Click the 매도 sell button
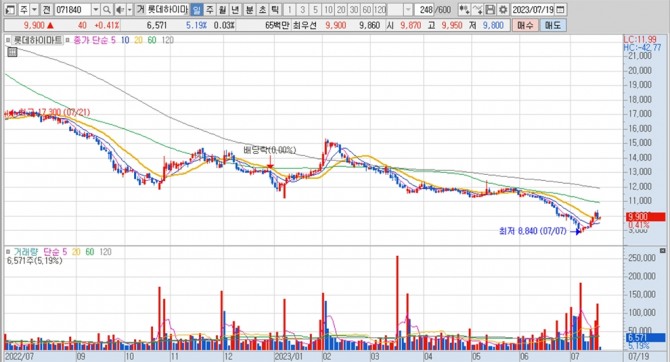The height and width of the screenshot is (362, 670). (x=553, y=26)
